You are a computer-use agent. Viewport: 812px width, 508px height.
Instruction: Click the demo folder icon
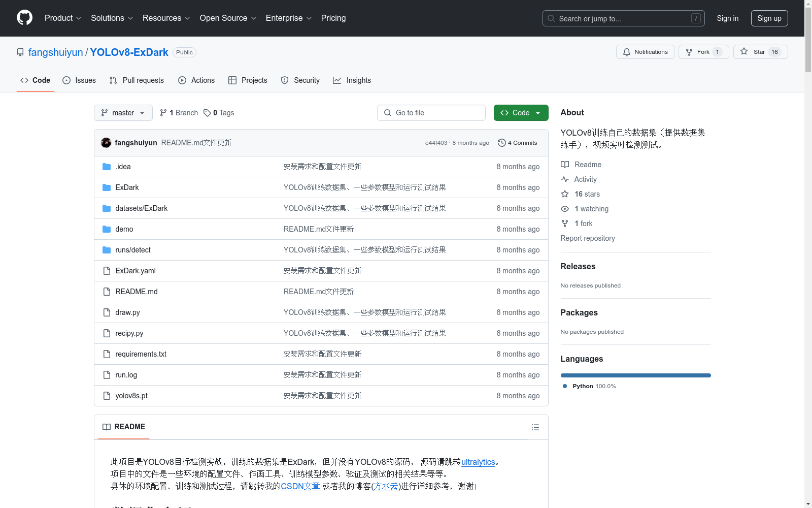[x=107, y=229]
